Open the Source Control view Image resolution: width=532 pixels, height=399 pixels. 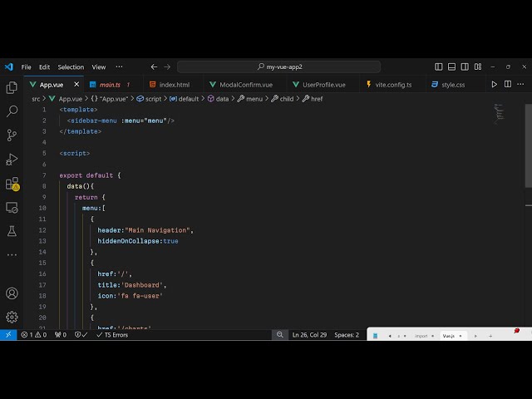[x=12, y=135]
